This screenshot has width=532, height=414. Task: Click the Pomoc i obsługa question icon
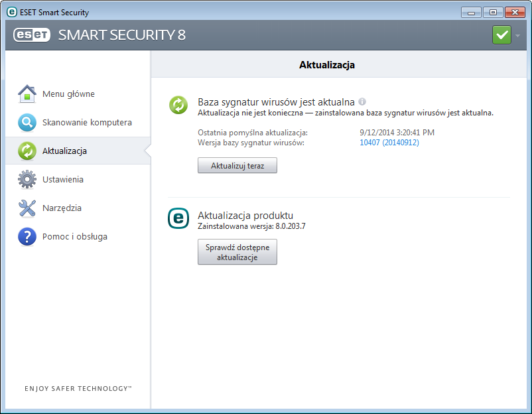[x=27, y=236]
